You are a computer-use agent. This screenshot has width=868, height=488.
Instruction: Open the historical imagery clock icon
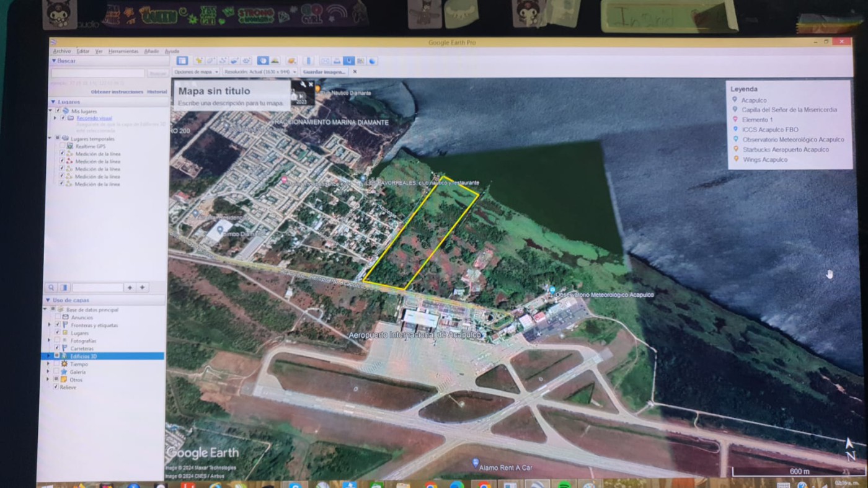(263, 61)
